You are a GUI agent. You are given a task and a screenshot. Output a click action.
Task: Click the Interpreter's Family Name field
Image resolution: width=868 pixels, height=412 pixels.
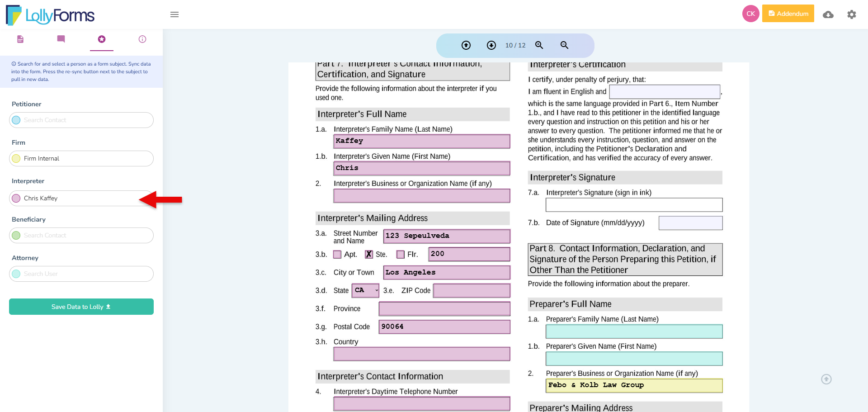[422, 141]
